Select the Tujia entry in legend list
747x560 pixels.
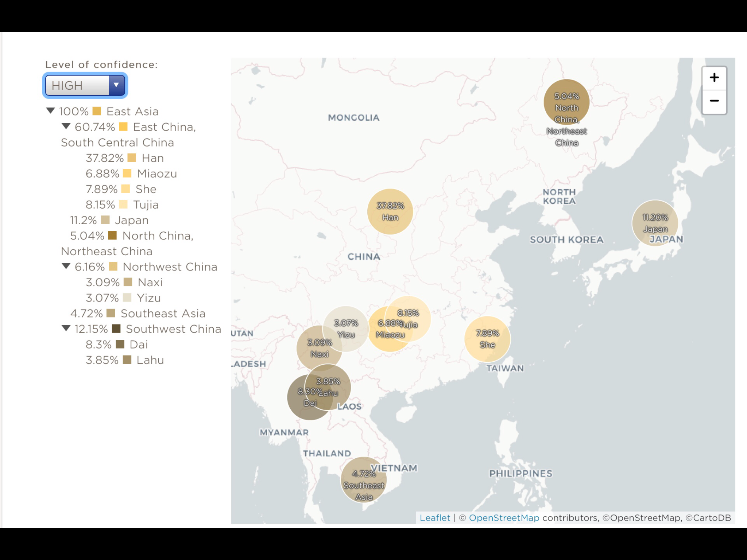146,205
